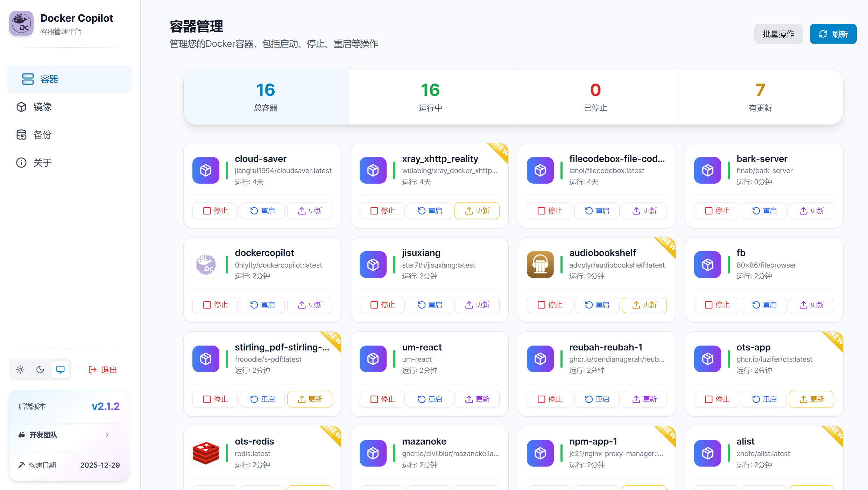Viewport: 868px width, 490px height.
Task: Restart the stirling_pdf container
Action: pos(262,399)
